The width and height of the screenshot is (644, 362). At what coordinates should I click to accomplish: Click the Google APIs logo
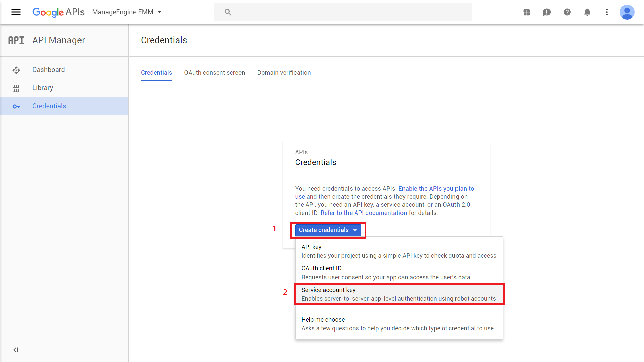58,12
